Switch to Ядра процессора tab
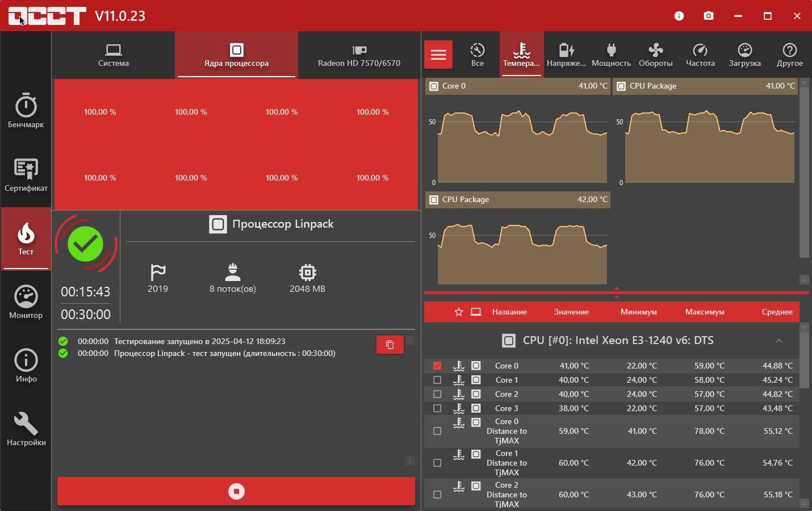The image size is (812, 511). tap(237, 55)
